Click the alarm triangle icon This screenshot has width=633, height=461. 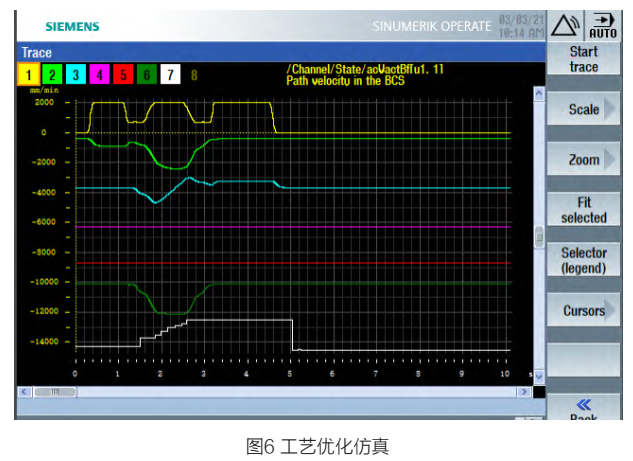pos(564,25)
